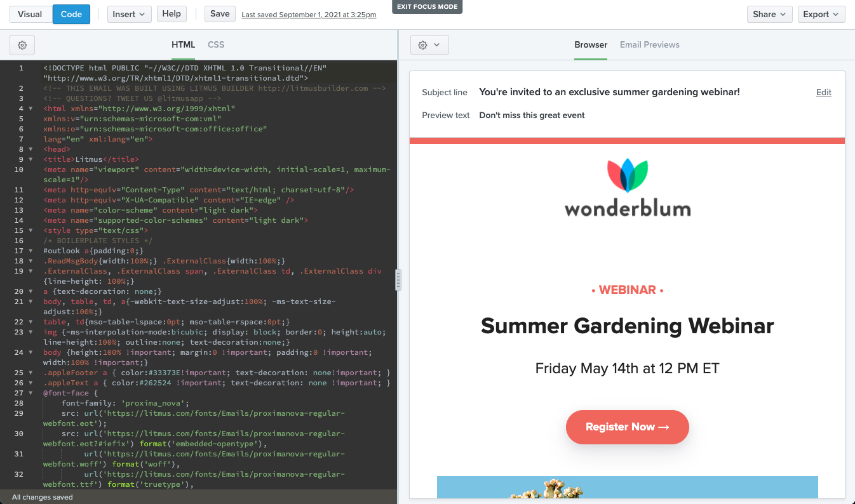Fold the .ExternalClass rule at line 19
The width and height of the screenshot is (855, 504).
[31, 271]
